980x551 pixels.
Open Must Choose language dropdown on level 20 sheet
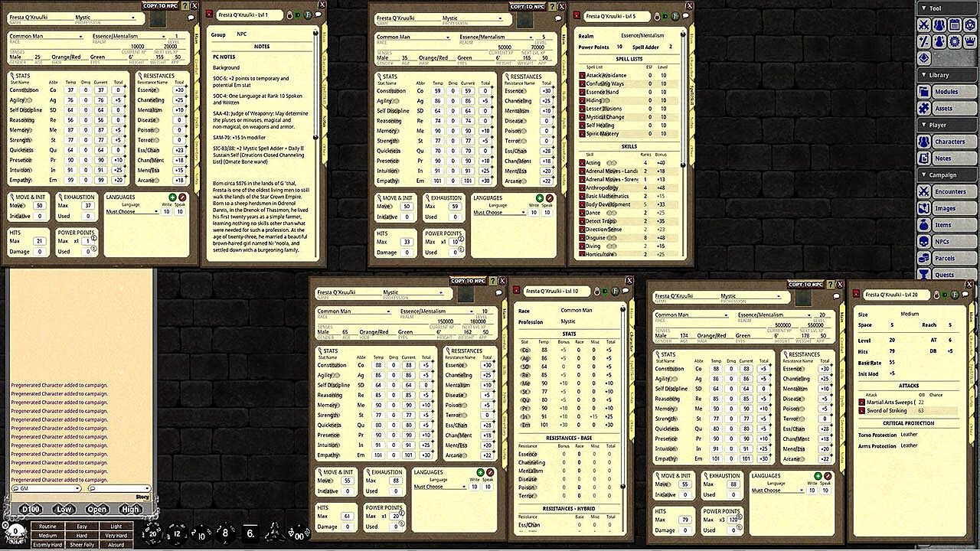777,490
